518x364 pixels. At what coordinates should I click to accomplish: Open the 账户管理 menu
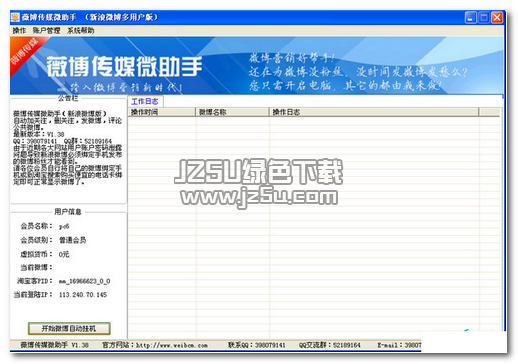point(46,31)
